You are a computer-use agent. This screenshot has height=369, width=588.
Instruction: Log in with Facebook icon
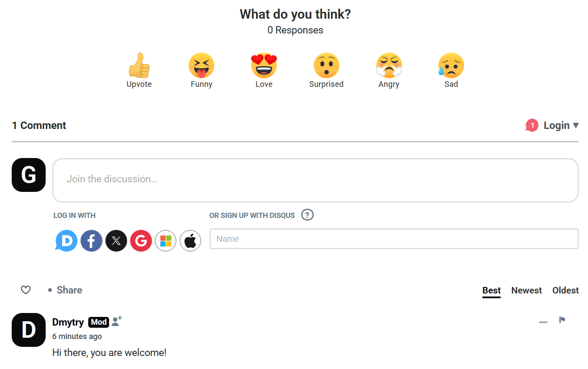click(91, 241)
